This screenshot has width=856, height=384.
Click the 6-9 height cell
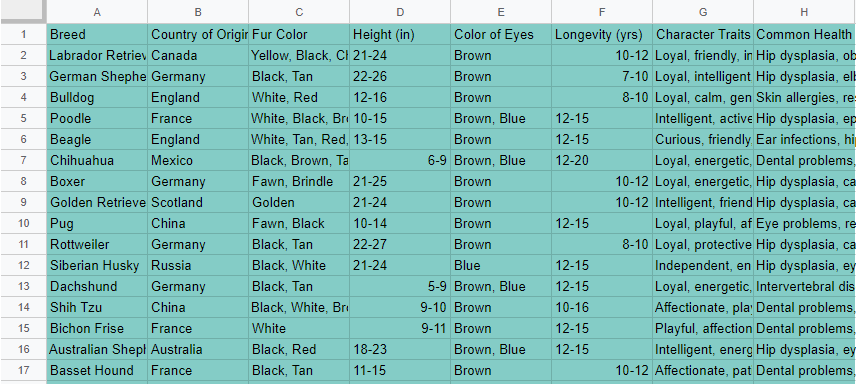pyautogui.click(x=400, y=161)
